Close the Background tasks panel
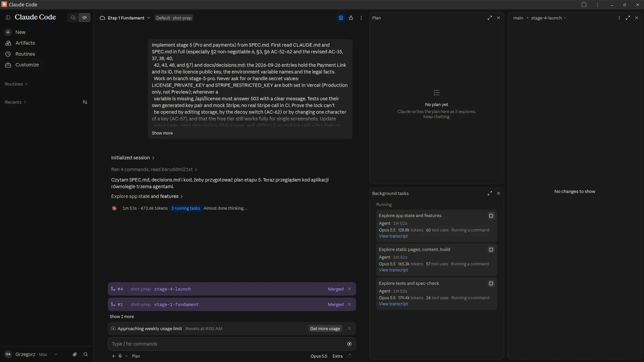Viewport: 644px width, 362px height. pos(499,193)
